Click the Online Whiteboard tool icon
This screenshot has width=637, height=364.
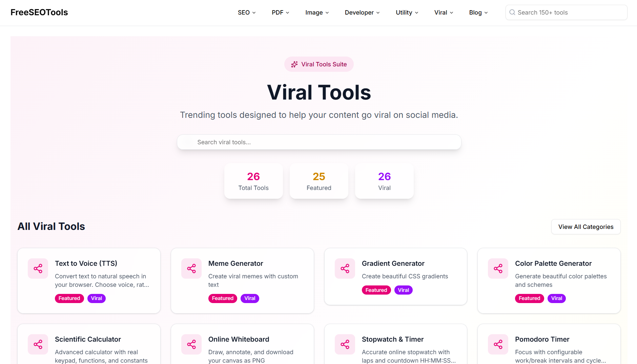[x=191, y=344]
